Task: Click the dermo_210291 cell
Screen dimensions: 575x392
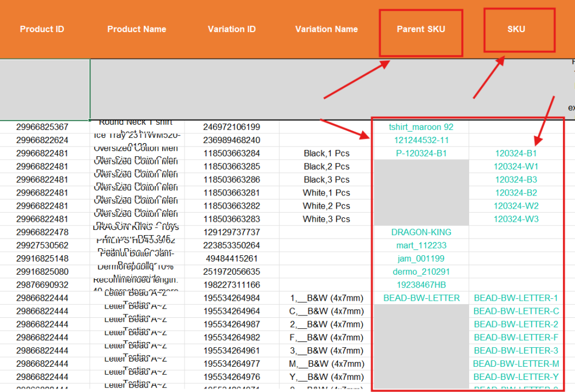Action: [421, 272]
